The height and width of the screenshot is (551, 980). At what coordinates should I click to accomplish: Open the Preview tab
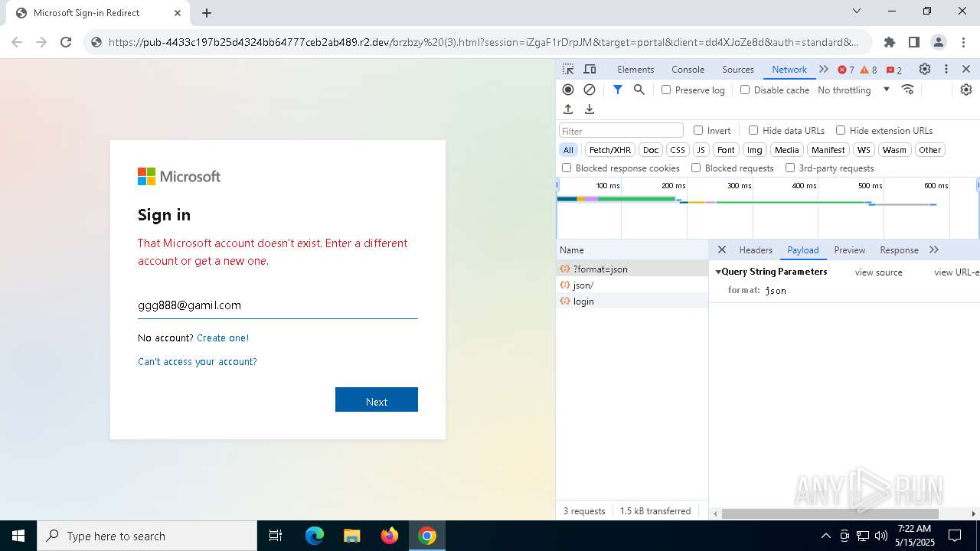coord(850,249)
